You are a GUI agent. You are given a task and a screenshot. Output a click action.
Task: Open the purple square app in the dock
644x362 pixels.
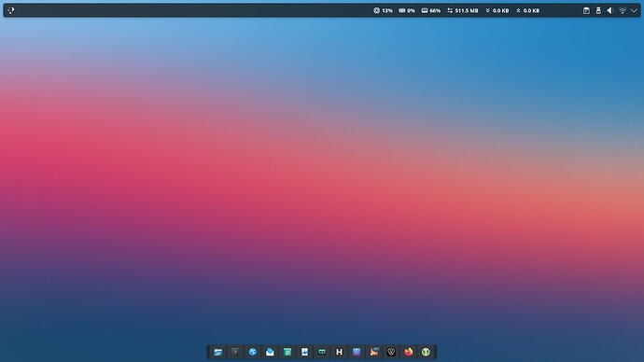point(357,352)
